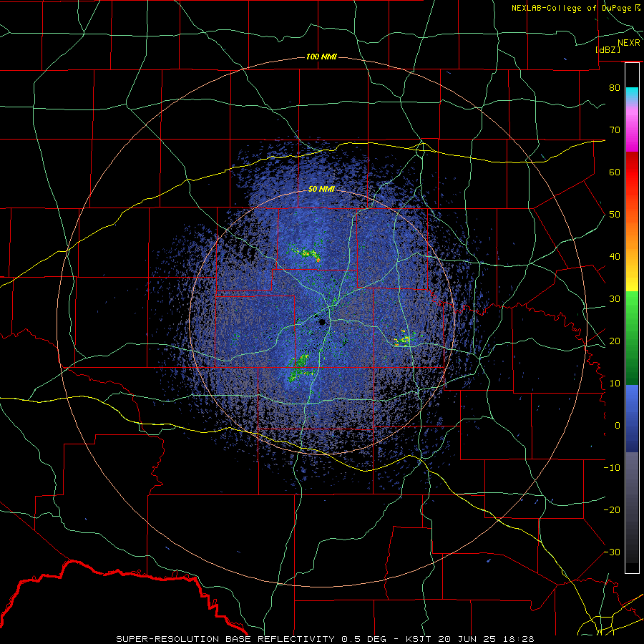This screenshot has width=644, height=644.
Task: Click the [dBZ] units label
Action: 608,49
